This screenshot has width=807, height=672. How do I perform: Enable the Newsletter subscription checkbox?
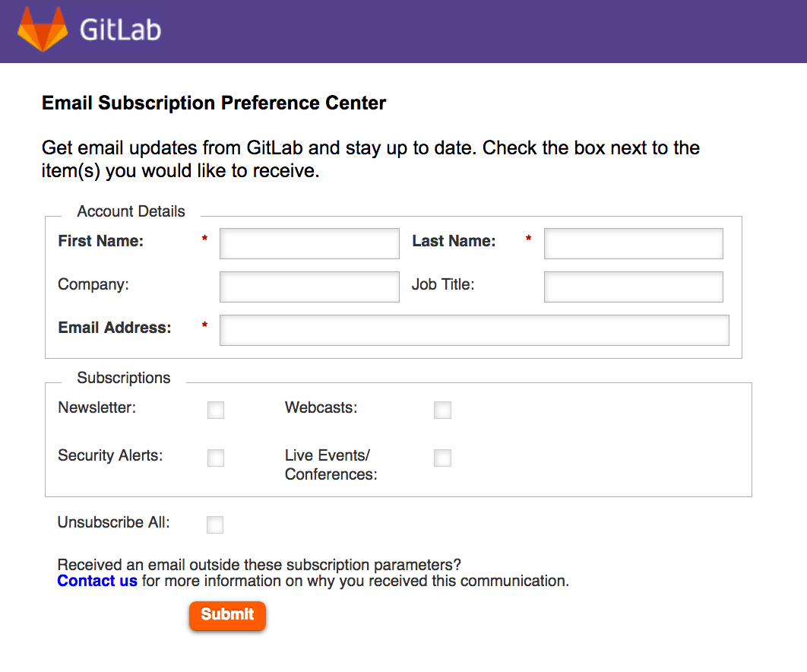click(215, 410)
